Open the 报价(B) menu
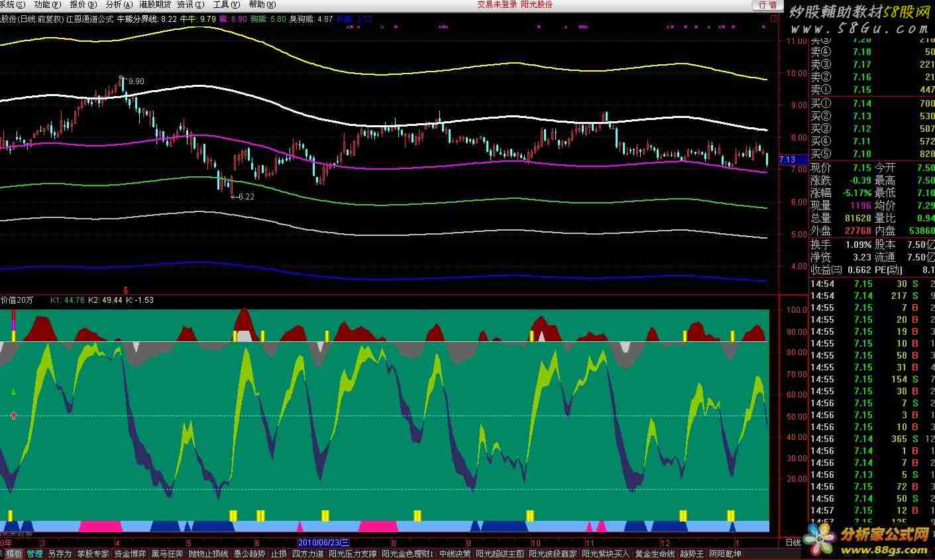 [x=83, y=4]
